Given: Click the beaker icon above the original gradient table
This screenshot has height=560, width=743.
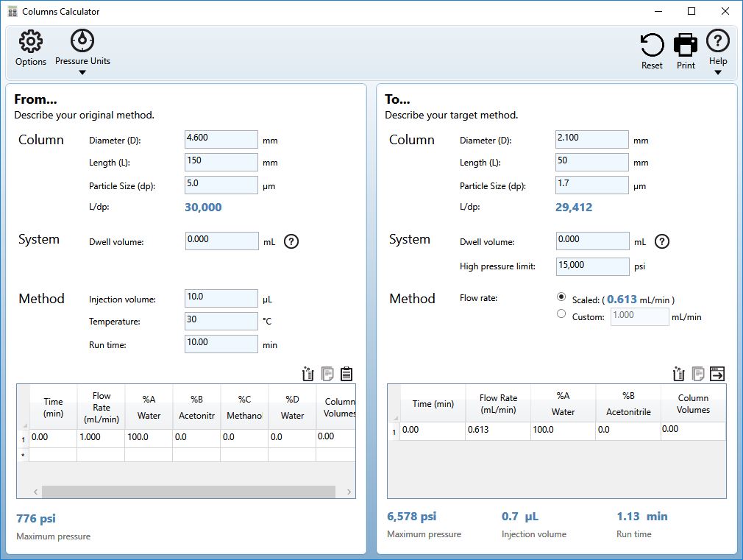Looking at the screenshot, I should coord(307,374).
